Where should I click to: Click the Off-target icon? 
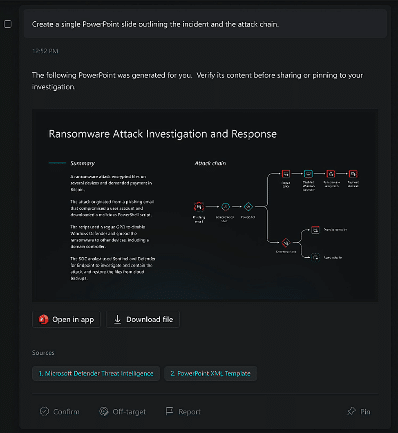(x=104, y=411)
